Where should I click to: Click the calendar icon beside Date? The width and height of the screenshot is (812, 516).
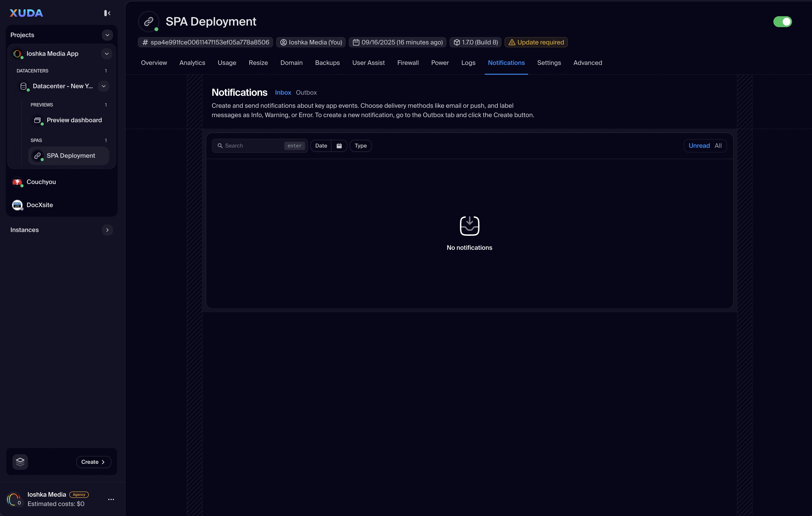click(x=339, y=146)
